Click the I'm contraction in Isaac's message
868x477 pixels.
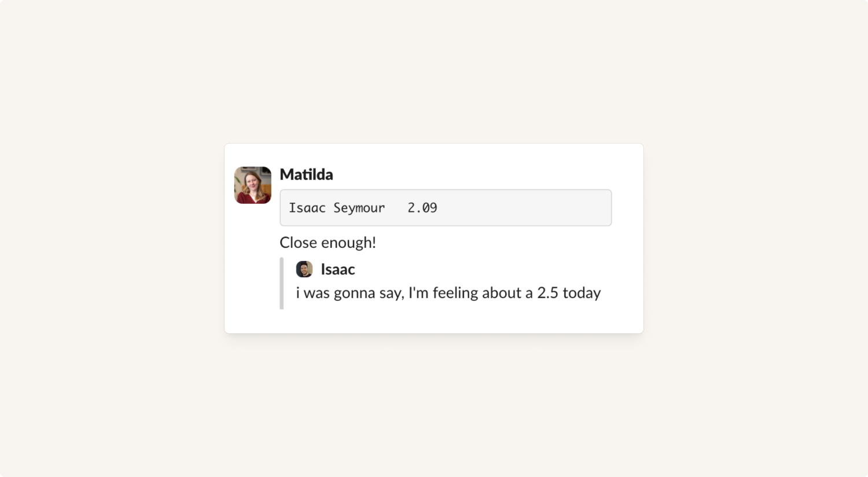click(x=418, y=293)
